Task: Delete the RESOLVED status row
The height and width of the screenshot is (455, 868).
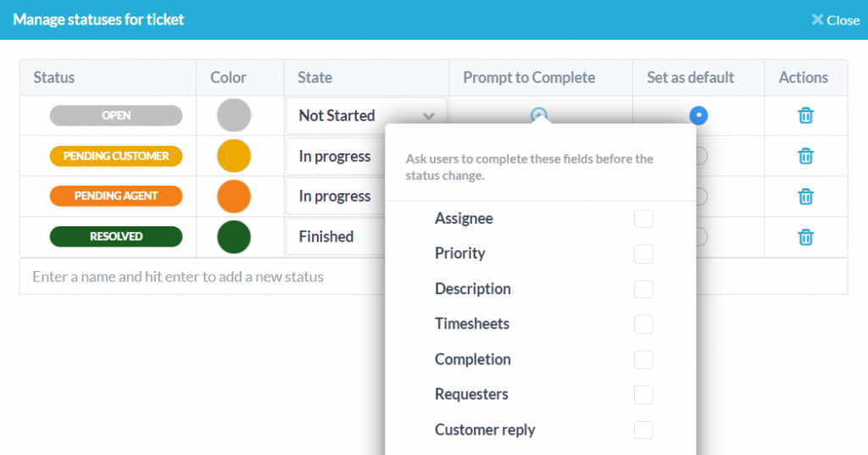Action: coord(805,237)
